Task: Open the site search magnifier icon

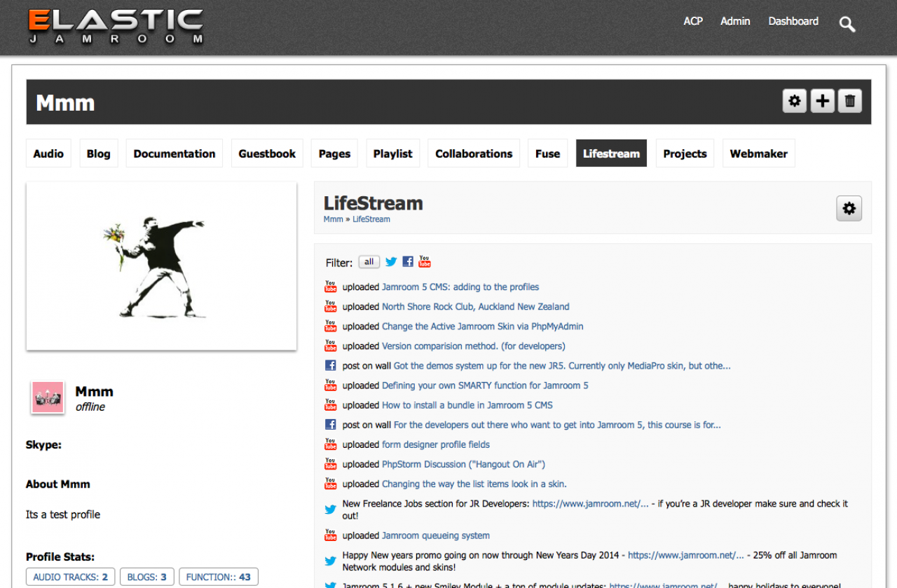Action: [847, 25]
